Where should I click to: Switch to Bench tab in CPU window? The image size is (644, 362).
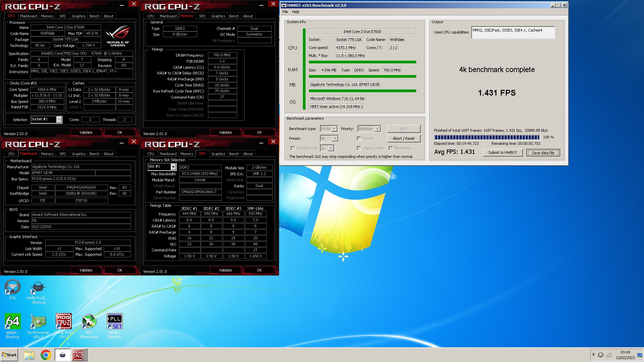(94, 16)
